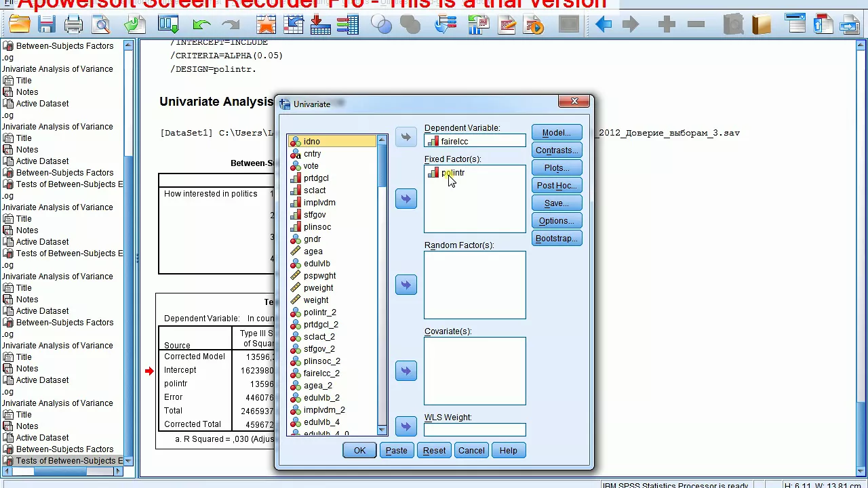This screenshot has width=868, height=488.
Task: Click inside the Random Factor(s) list box
Action: tap(475, 285)
